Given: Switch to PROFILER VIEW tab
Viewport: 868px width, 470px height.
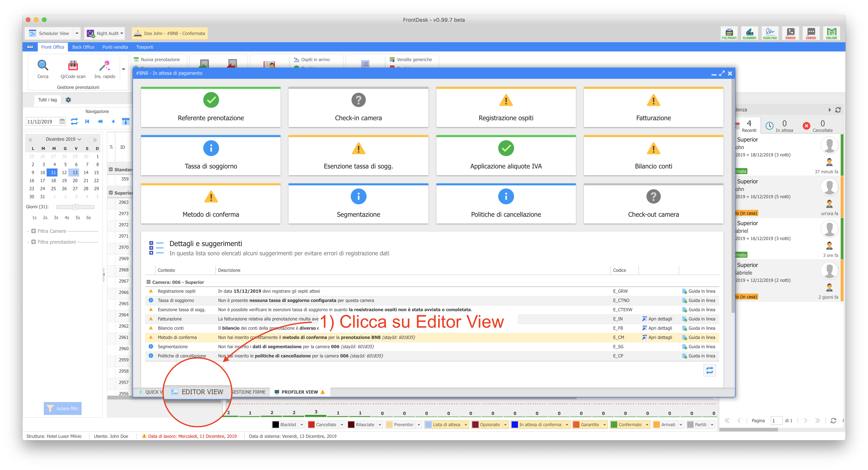Looking at the screenshot, I should coord(300,392).
